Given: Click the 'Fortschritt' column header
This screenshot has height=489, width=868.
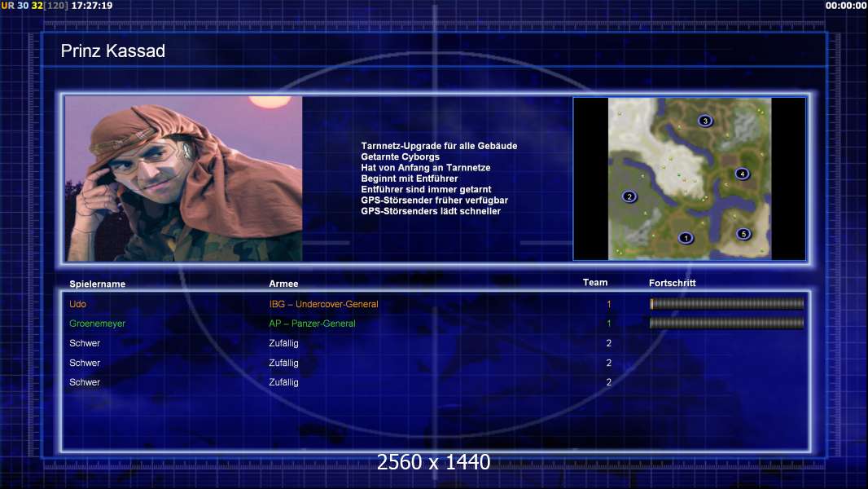Looking at the screenshot, I should point(672,283).
